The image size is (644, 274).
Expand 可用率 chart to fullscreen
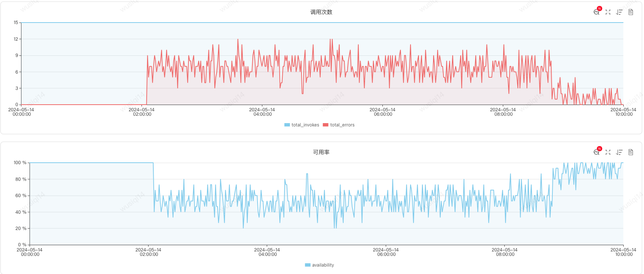pos(608,152)
